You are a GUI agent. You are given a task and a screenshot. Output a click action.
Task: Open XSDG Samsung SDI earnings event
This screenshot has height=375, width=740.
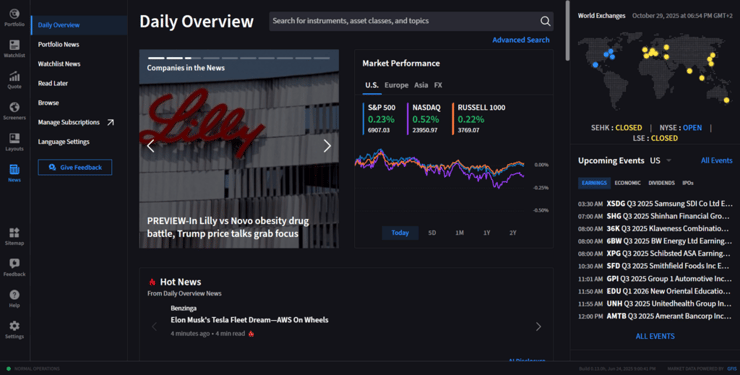click(655, 204)
